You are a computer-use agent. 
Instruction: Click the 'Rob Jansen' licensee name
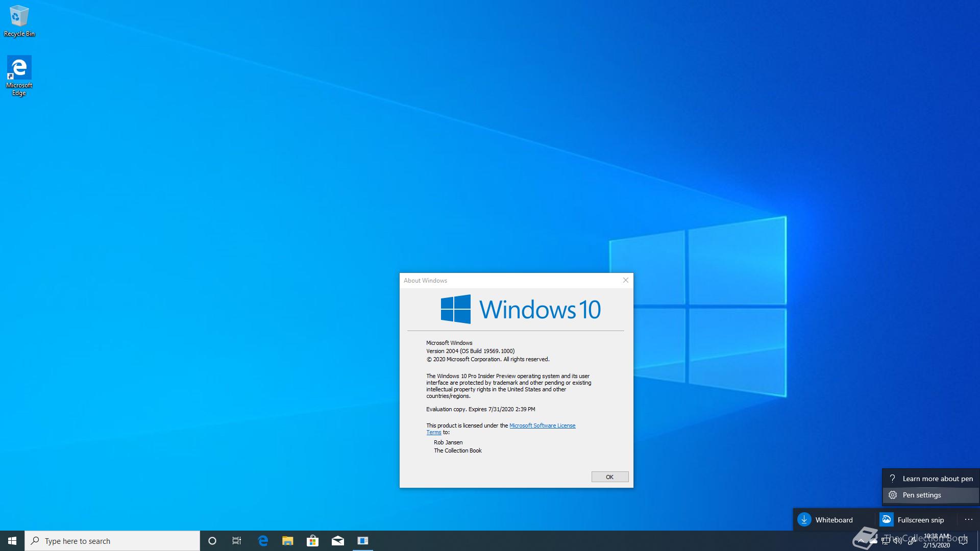448,442
